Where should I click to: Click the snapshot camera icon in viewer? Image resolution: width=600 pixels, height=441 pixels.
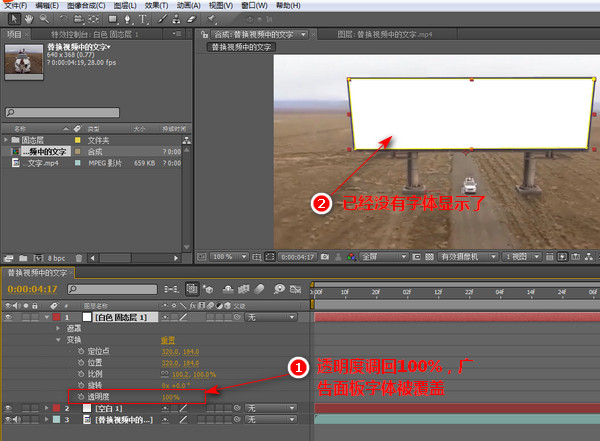pyautogui.click(x=325, y=256)
